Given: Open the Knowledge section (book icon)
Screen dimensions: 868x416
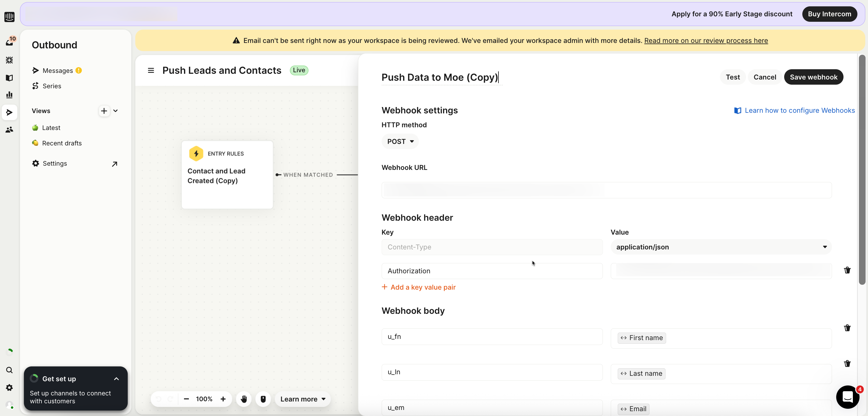Looking at the screenshot, I should pyautogui.click(x=10, y=78).
